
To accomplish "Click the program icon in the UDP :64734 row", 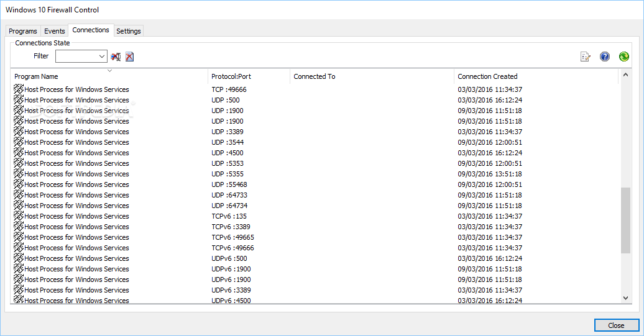I will pos(19,205).
